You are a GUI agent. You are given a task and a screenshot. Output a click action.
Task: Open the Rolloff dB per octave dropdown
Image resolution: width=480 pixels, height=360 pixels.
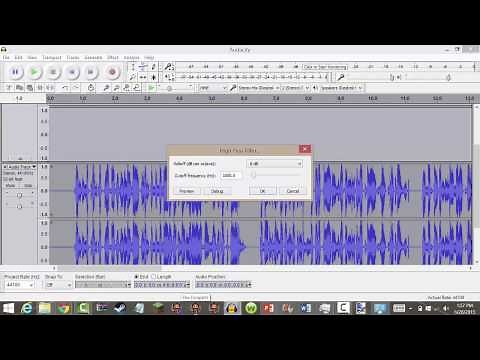pos(275,164)
